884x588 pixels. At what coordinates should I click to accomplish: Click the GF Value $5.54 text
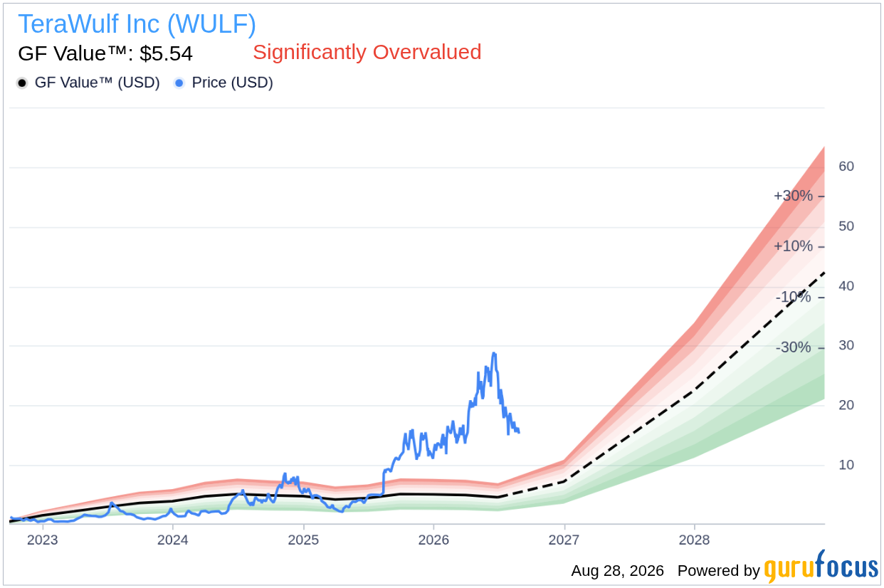pos(105,53)
